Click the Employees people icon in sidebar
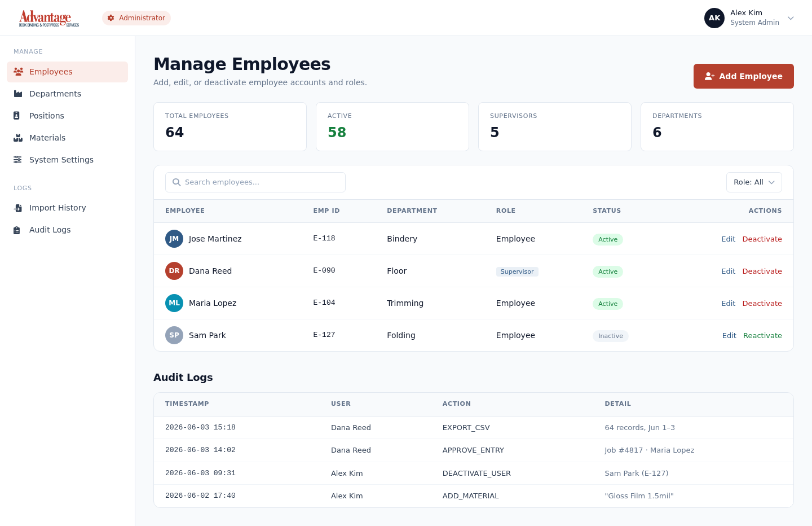 (18, 72)
